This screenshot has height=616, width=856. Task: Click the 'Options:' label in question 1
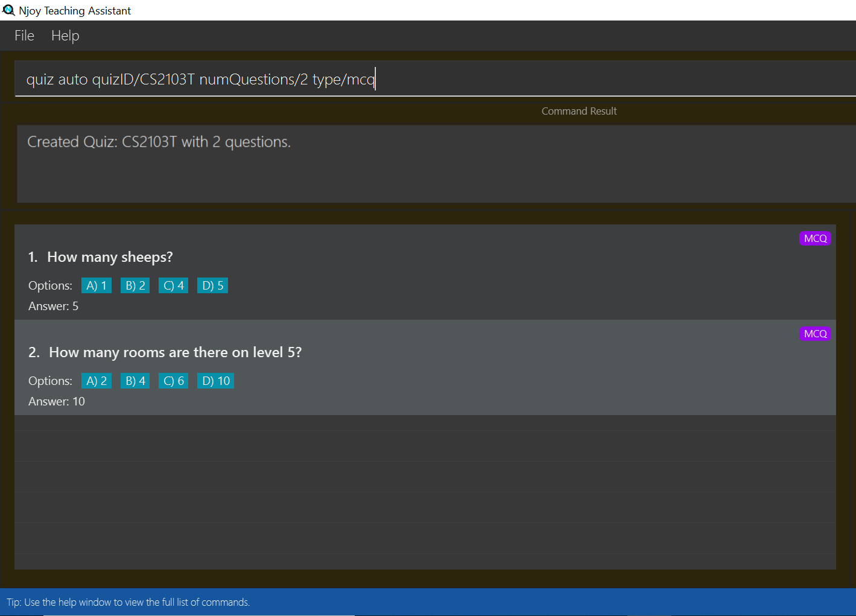tap(50, 285)
